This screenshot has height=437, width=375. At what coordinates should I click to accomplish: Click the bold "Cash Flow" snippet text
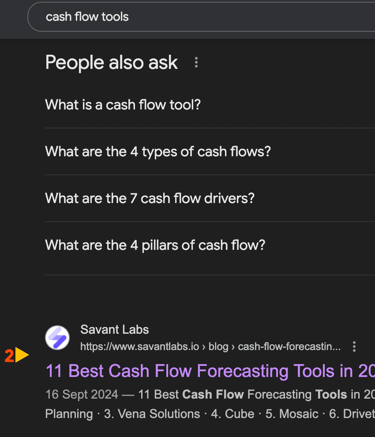click(213, 394)
